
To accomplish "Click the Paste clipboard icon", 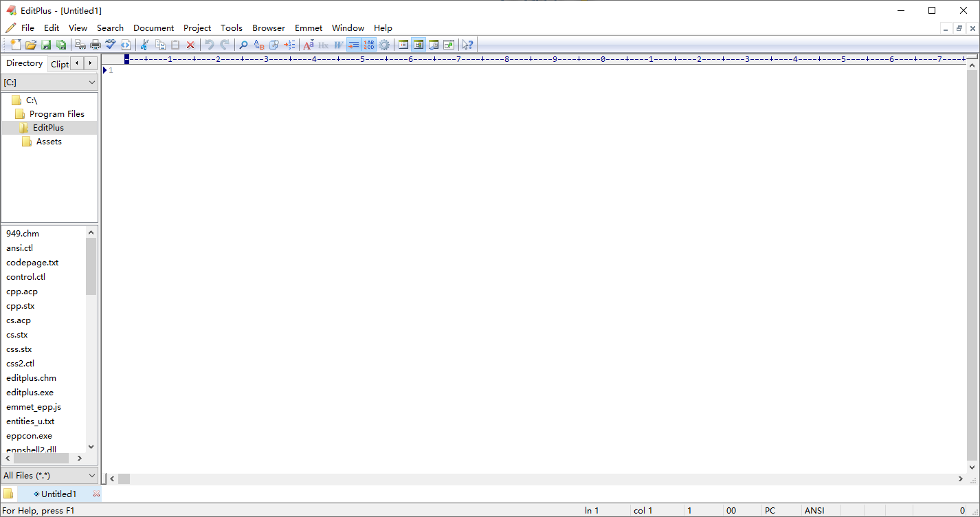I will pos(175,45).
